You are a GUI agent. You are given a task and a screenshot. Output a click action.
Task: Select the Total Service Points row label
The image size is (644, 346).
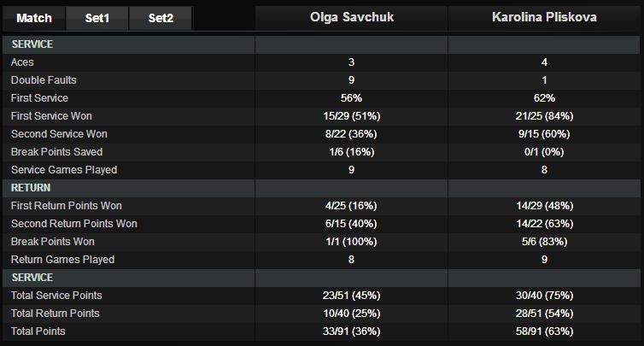coord(56,296)
